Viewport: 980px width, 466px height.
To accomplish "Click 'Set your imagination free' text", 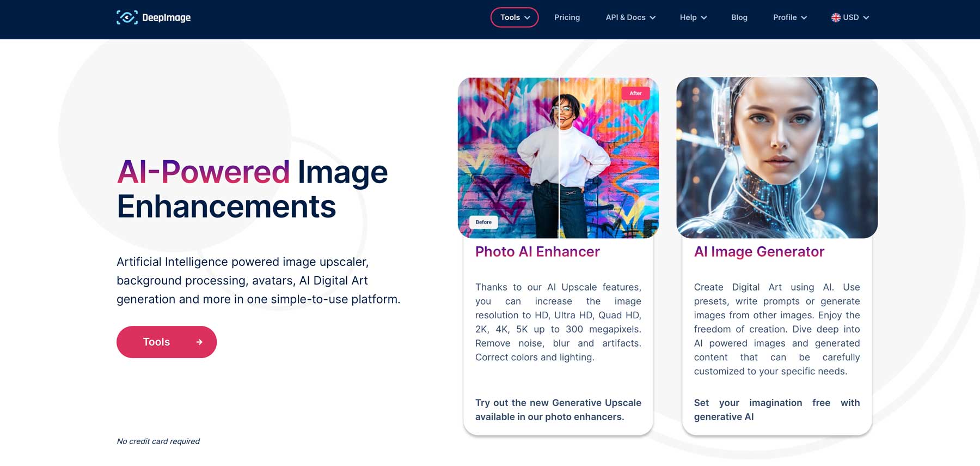I will (x=777, y=410).
